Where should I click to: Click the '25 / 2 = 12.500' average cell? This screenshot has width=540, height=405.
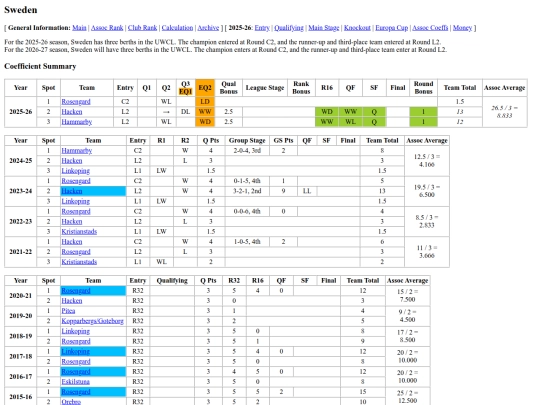tap(407, 397)
